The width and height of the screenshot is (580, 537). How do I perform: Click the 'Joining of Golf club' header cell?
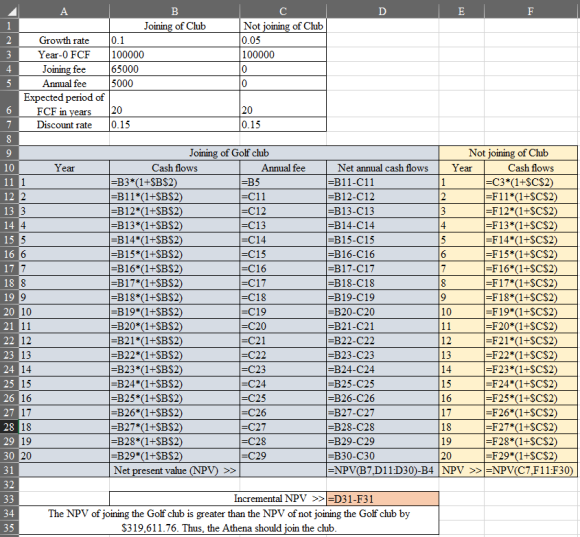coord(229,153)
